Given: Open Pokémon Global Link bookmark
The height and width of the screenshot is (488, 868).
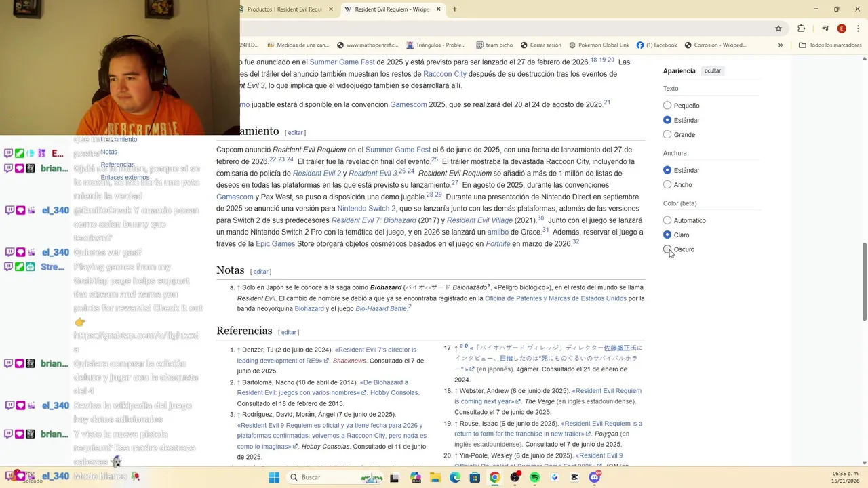Looking at the screenshot, I should [x=599, y=45].
